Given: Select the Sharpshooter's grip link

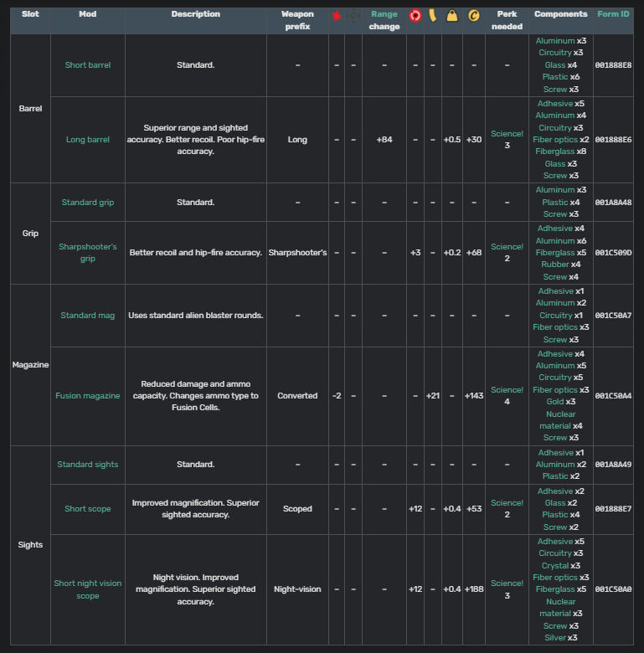Looking at the screenshot, I should click(x=88, y=253).
